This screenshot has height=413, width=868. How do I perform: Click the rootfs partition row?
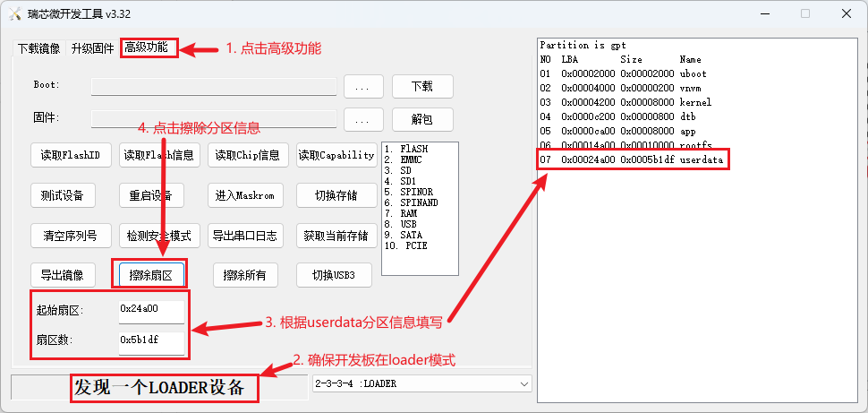[x=625, y=145]
